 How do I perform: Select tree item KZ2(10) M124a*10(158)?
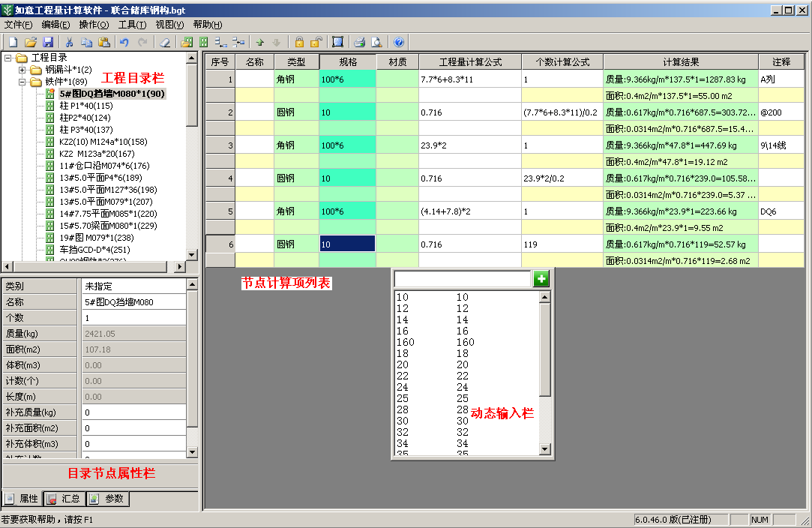coord(103,142)
